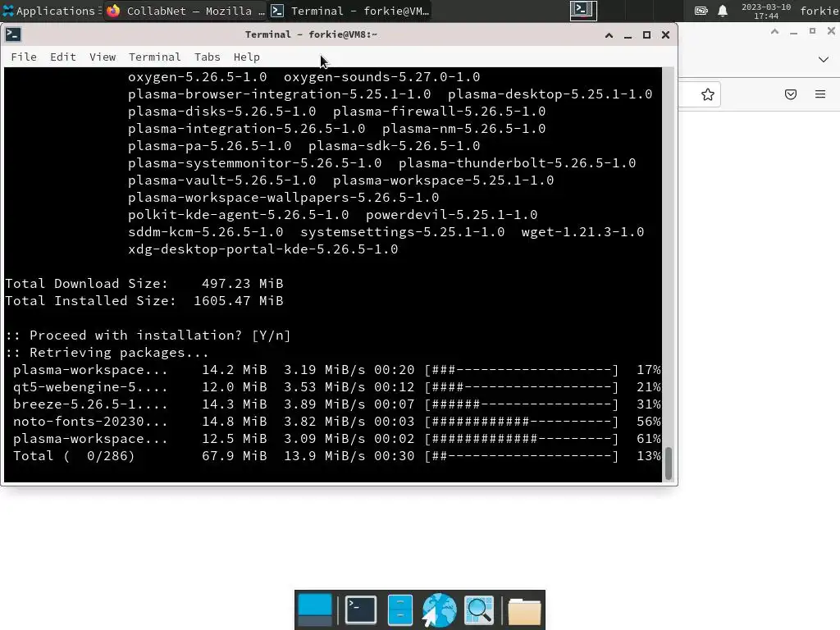Open the Applications menu in top panel
This screenshot has width=840, height=630.
pyautogui.click(x=49, y=11)
